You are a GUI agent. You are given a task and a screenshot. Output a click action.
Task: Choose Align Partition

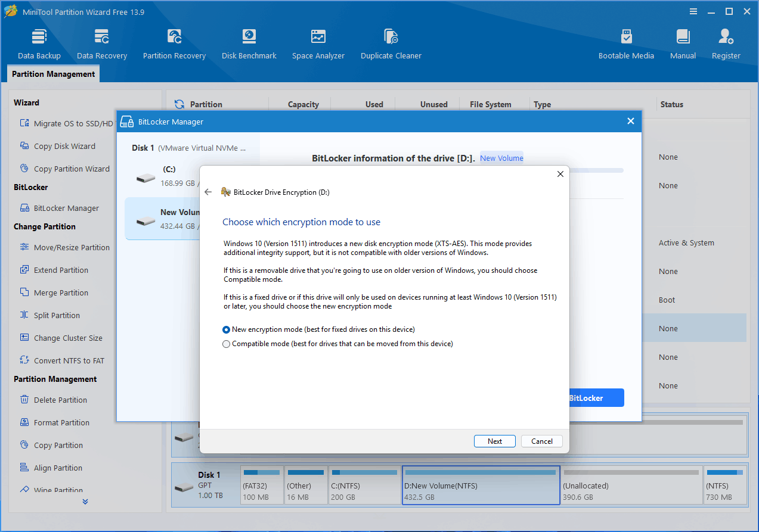pos(51,468)
